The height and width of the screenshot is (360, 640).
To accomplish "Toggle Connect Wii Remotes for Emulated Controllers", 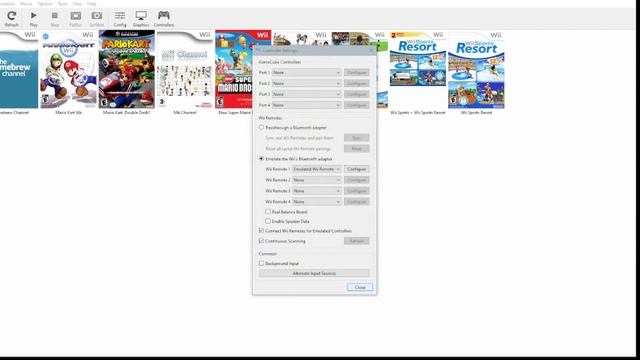I will [261, 231].
